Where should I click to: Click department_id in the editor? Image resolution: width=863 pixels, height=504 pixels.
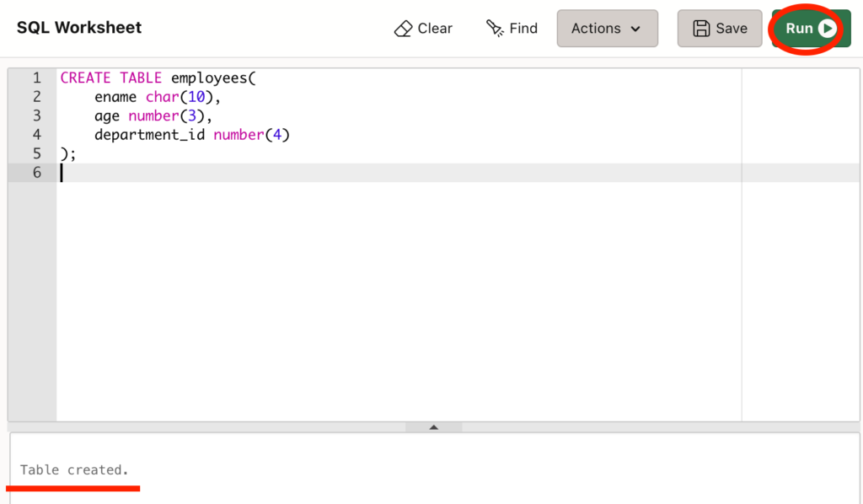pos(149,135)
